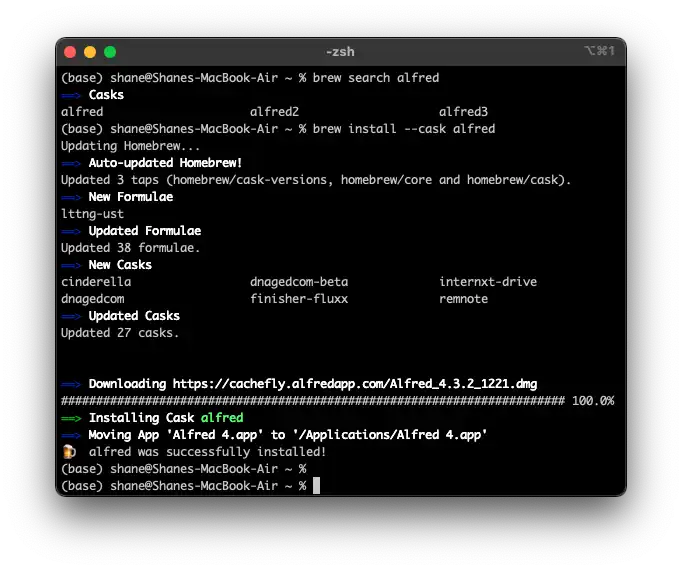
Task: Click the keyboard shortcut indicator in title bar
Action: click(x=599, y=51)
